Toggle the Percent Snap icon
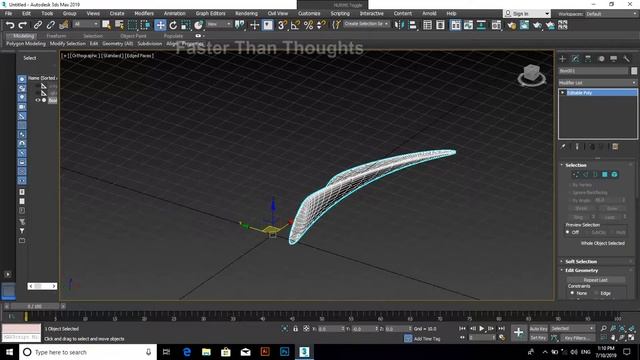Viewport: 640px width, 360px height. point(308,25)
